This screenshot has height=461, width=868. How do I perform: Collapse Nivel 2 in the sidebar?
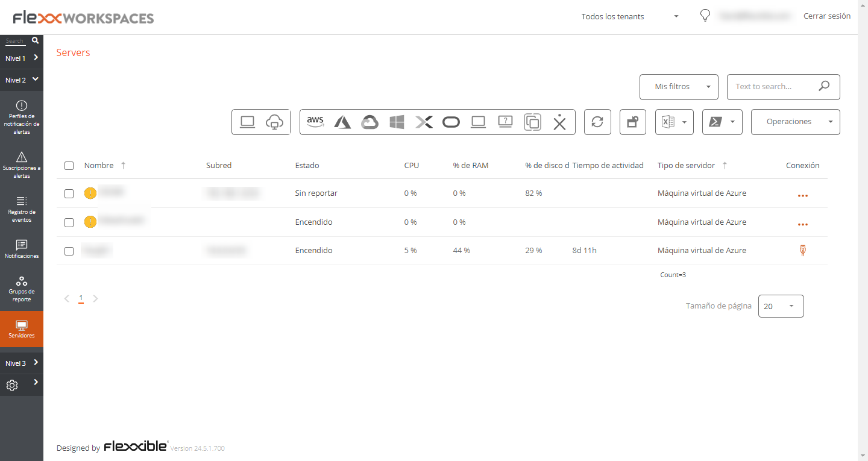pyautogui.click(x=22, y=80)
